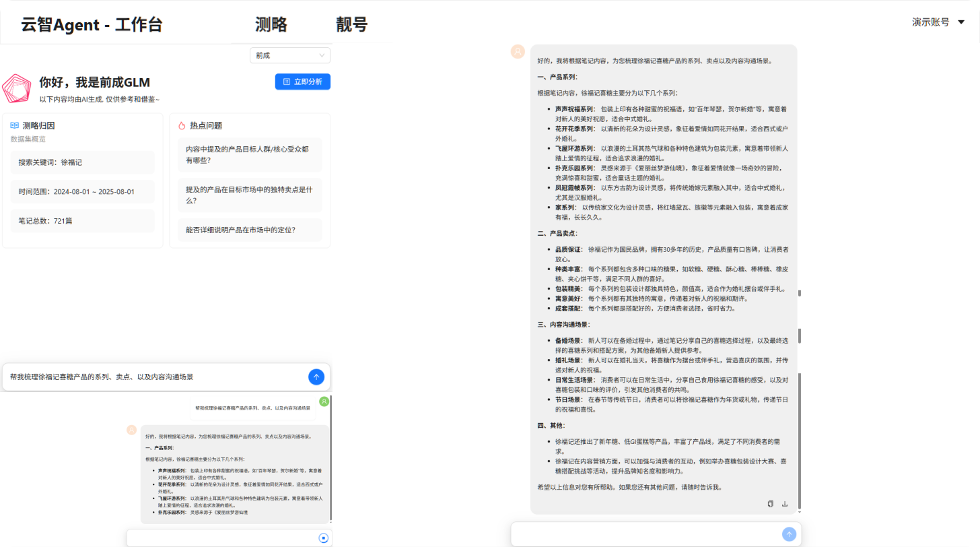
Task: Download the assistant reply
Action: [x=785, y=503]
